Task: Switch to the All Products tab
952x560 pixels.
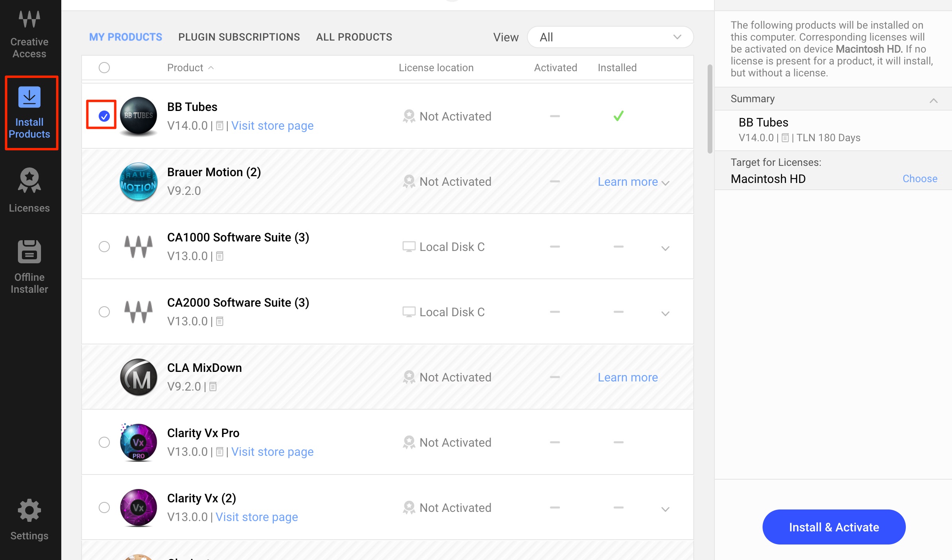Action: coord(354,37)
